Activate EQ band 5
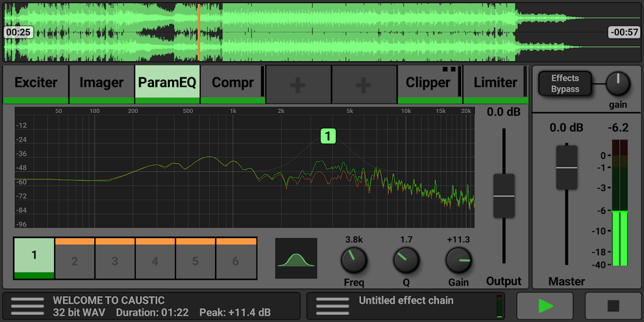 point(195,258)
